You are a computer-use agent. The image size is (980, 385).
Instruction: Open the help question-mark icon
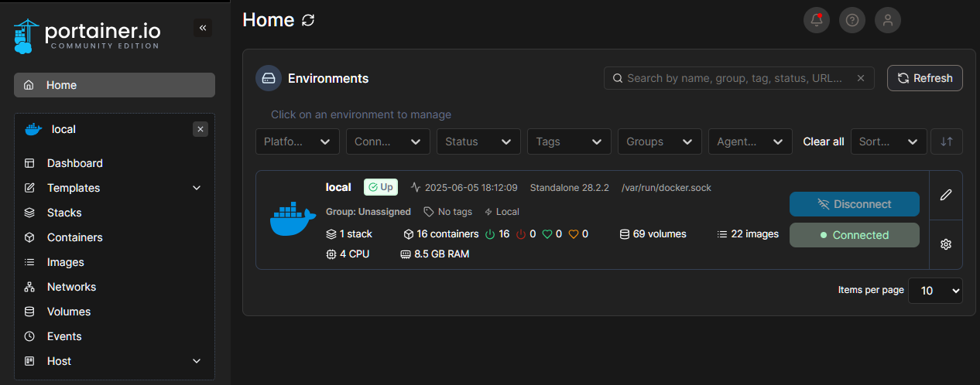[852, 20]
